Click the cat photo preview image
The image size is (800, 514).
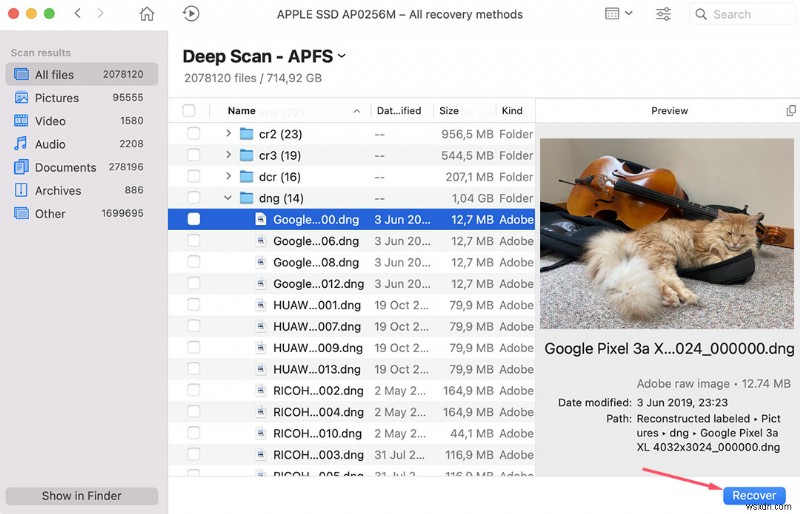(666, 233)
